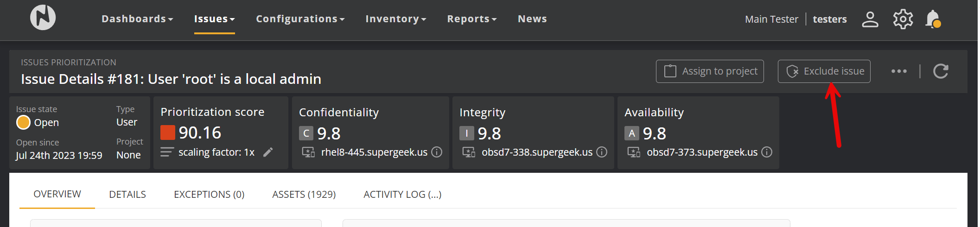Click the Assign to project button
The width and height of the screenshot is (980, 227).
pos(710,71)
